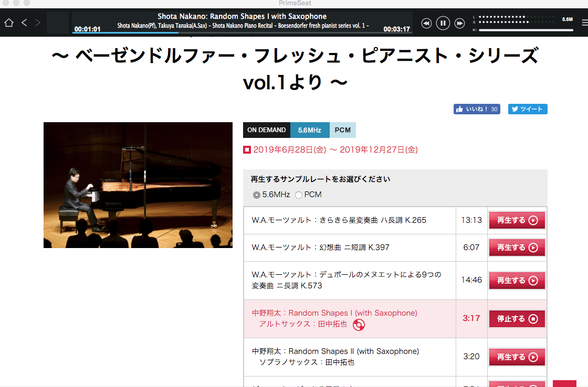Like the page with the いいね！ button
The image size is (588, 387).
point(477,109)
